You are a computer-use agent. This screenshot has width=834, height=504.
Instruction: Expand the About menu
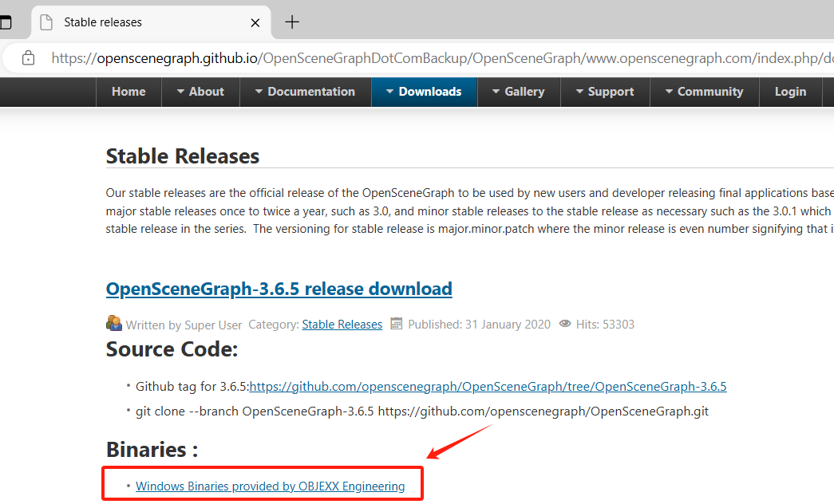200,92
